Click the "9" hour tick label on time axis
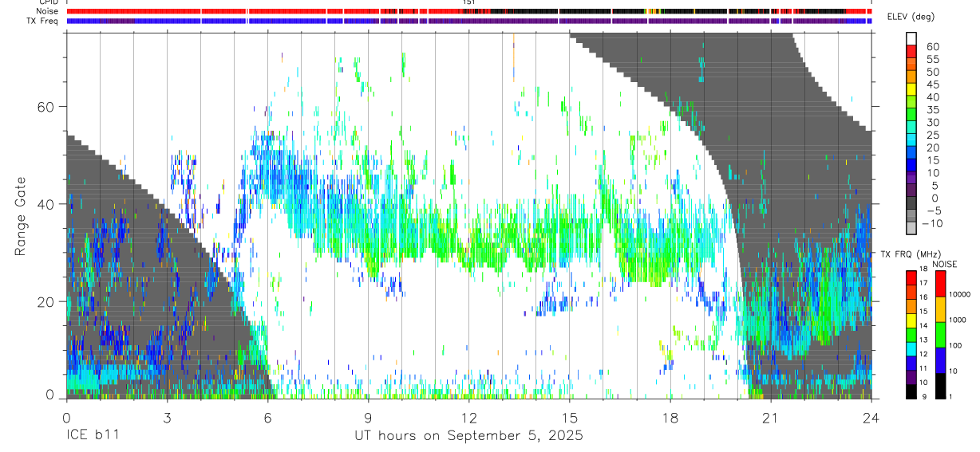The height and width of the screenshot is (452, 980). pyautogui.click(x=368, y=417)
